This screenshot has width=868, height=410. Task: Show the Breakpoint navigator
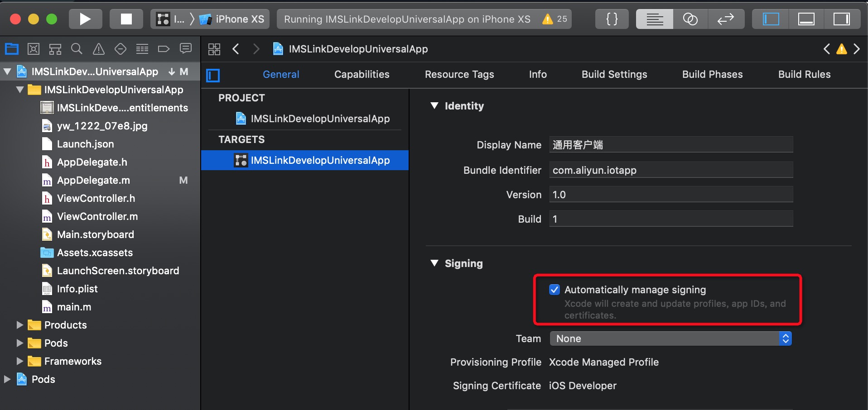164,49
